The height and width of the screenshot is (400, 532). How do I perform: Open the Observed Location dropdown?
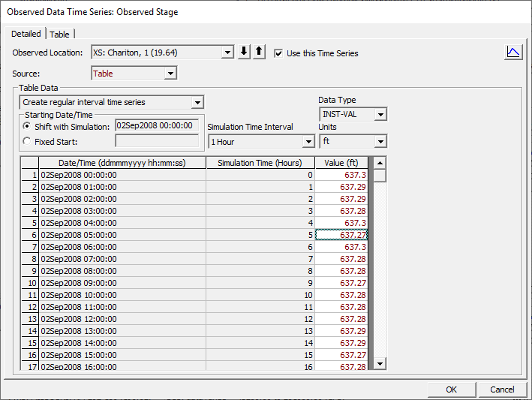tap(227, 53)
